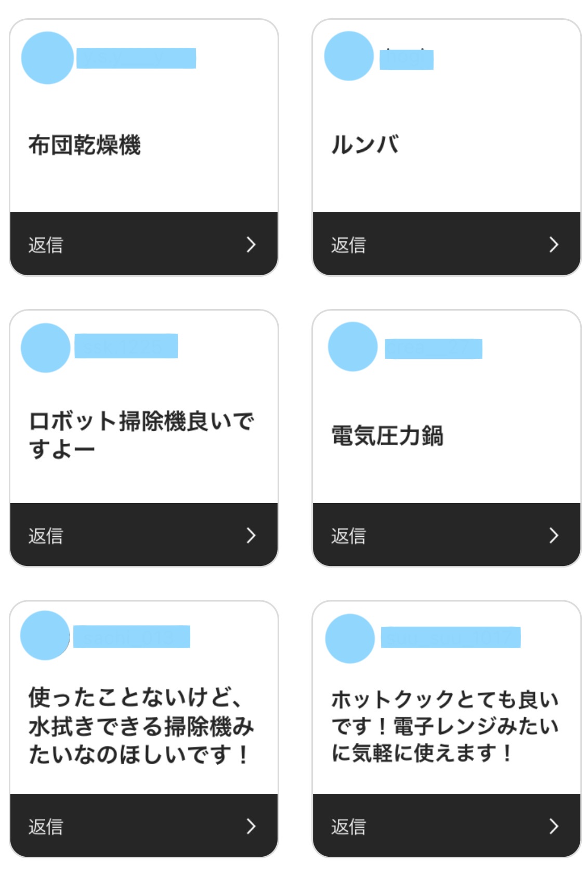Screen dimensions: 588x876
Task: Open the profile avatar on the 布団乾燥機 card
Action: point(47,58)
